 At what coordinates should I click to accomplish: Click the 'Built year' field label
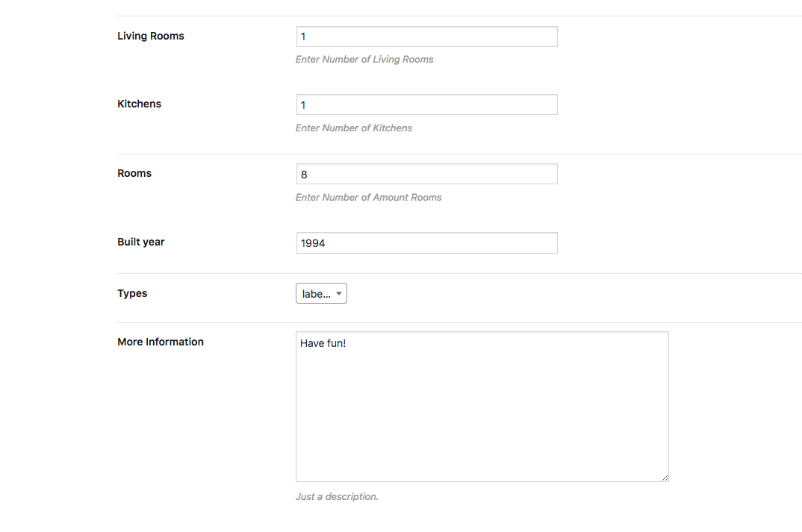pyautogui.click(x=141, y=242)
